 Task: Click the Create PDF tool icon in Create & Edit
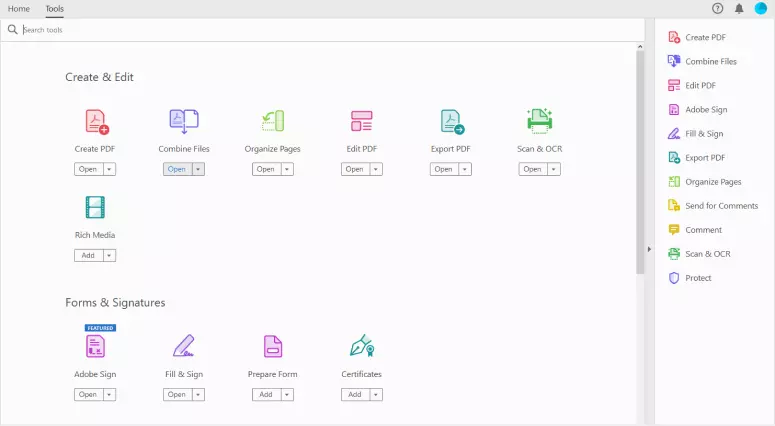click(x=96, y=122)
